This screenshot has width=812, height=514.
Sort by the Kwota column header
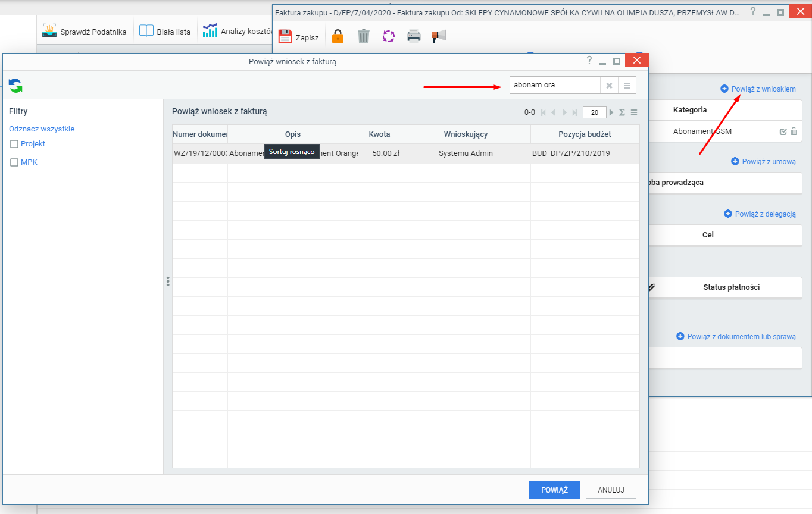pyautogui.click(x=379, y=134)
